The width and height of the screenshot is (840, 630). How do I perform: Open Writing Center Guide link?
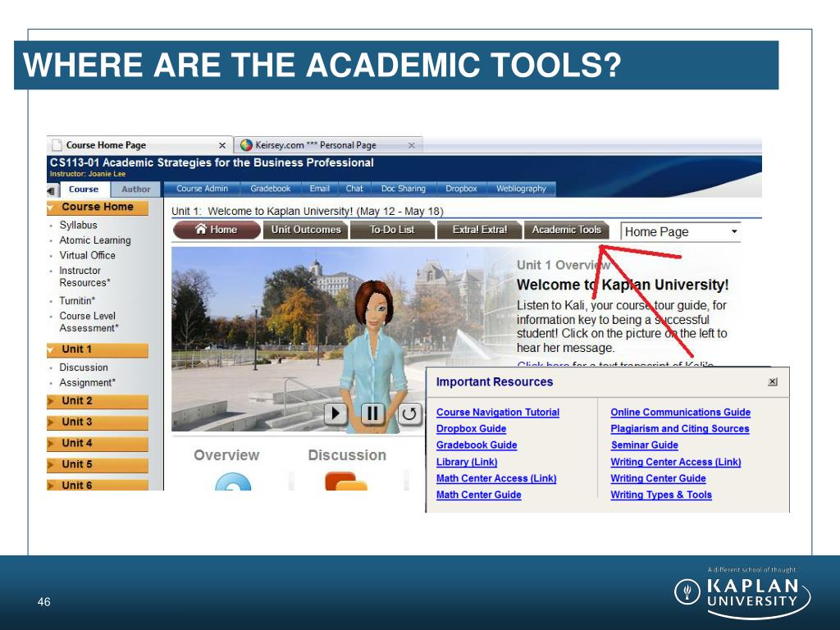coord(658,478)
